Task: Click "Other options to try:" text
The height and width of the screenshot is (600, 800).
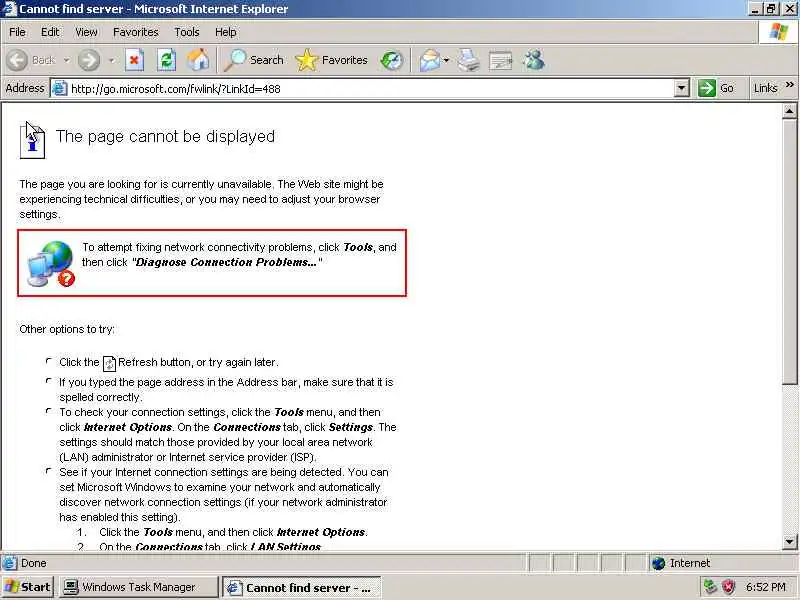Action: [x=67, y=329]
